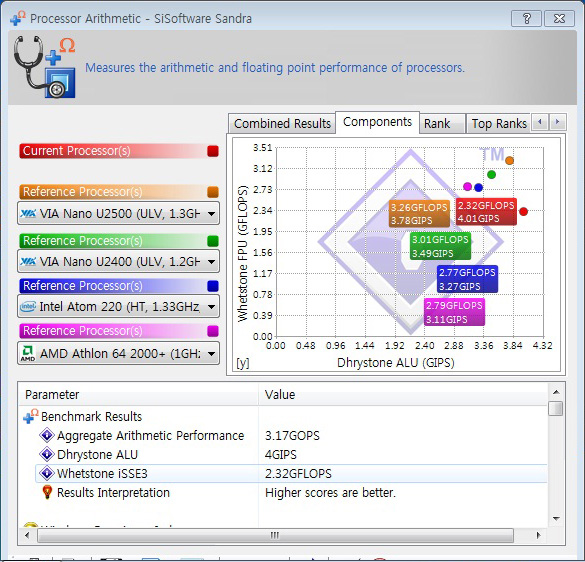Click the green 3.01GFLOPS 3.49GIPS chart label
The height and width of the screenshot is (562, 585).
point(440,246)
